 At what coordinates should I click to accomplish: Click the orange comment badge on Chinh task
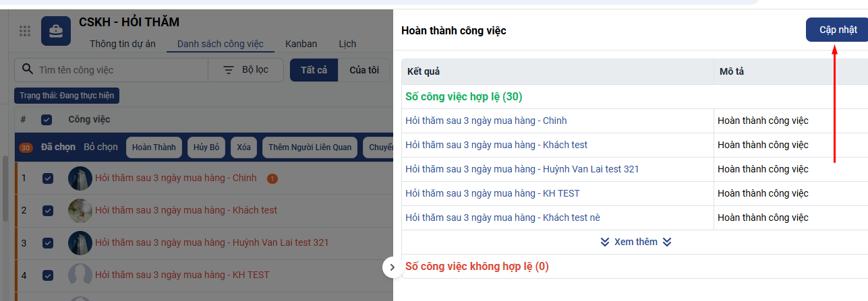(272, 178)
